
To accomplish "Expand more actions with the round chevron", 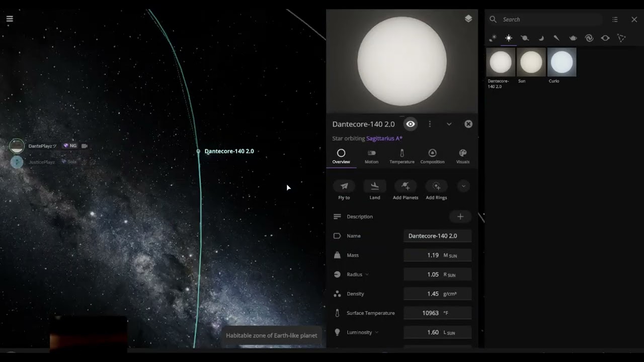I will (x=463, y=186).
